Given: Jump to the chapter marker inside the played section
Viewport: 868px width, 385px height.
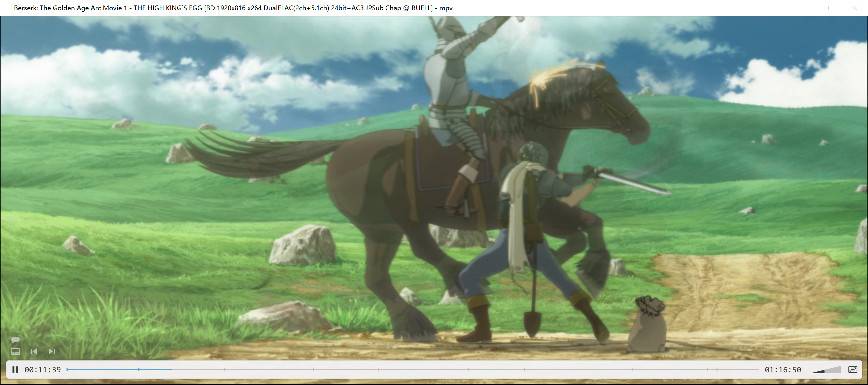Looking at the screenshot, I should click(139, 370).
